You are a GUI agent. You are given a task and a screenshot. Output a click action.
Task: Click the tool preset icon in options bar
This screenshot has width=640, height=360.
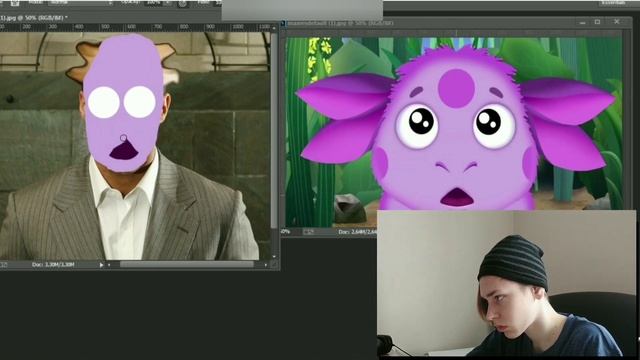coord(15,2)
